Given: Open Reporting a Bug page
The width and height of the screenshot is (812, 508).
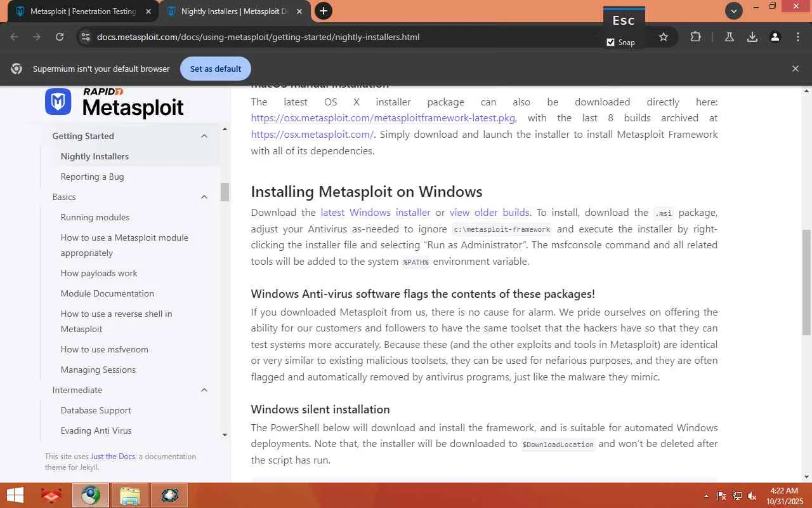Looking at the screenshot, I should click(x=92, y=177).
